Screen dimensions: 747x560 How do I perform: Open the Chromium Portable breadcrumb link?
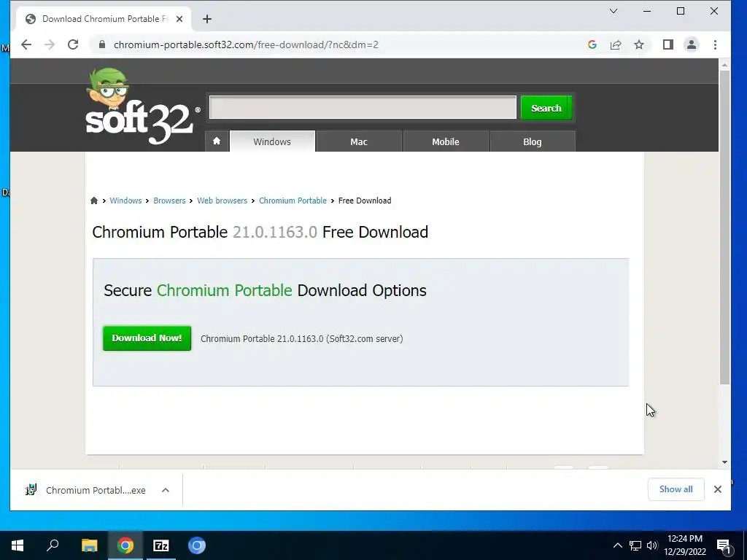coord(293,201)
